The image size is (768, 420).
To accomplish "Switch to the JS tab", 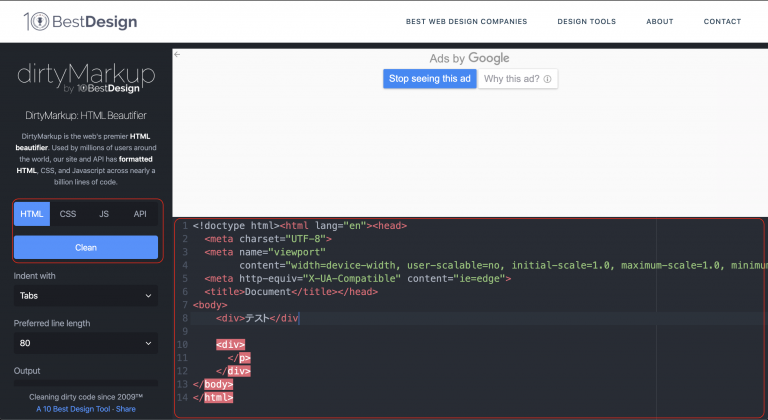I will (x=104, y=214).
